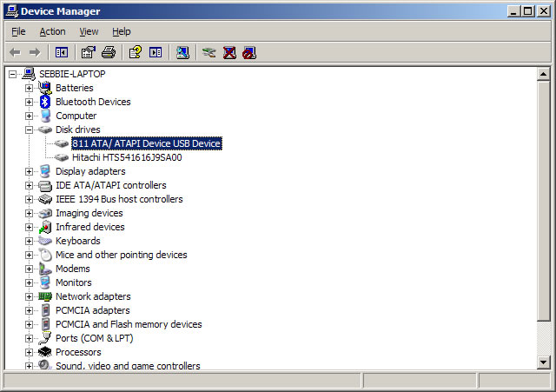
Task: Click the Uninstall device red X icon
Action: click(x=229, y=53)
